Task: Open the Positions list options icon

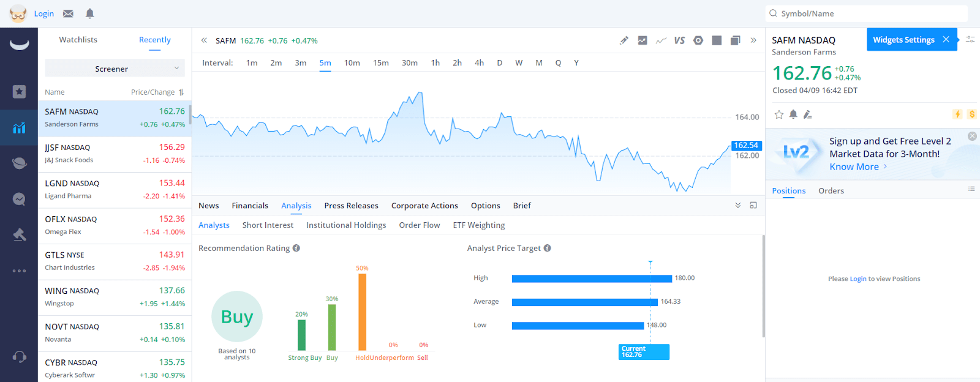Action: click(971, 189)
